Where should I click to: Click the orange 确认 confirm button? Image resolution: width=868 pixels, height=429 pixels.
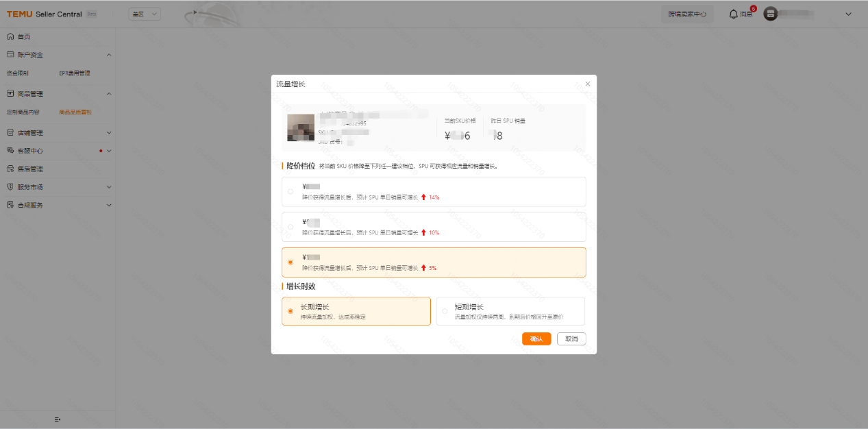point(536,339)
